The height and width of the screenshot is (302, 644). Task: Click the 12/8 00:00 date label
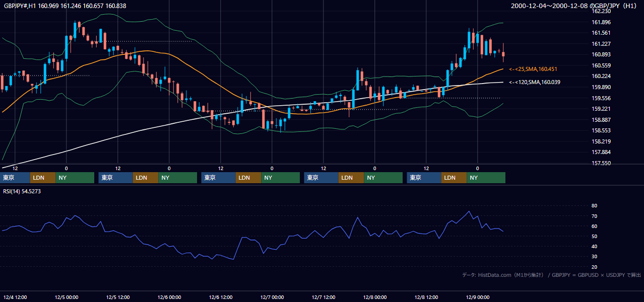[x=375, y=297]
